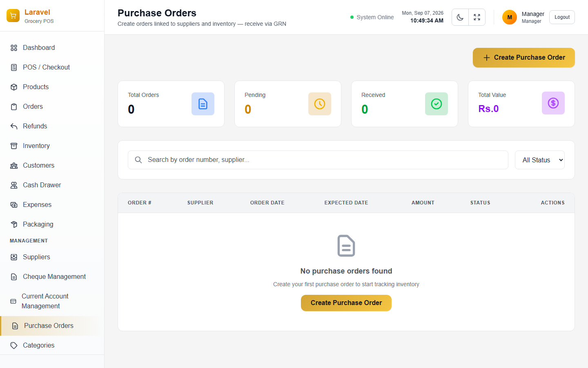
Task: Click the Packaging icon in sidebar
Action: [x=14, y=224]
